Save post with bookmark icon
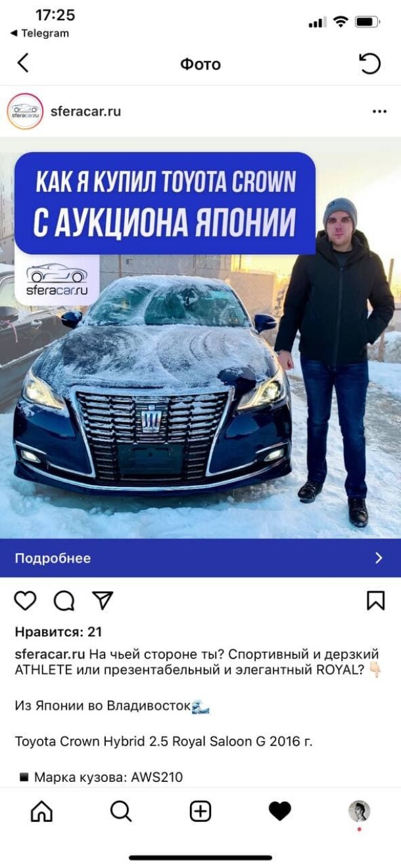This screenshot has width=401, height=868. [x=375, y=601]
